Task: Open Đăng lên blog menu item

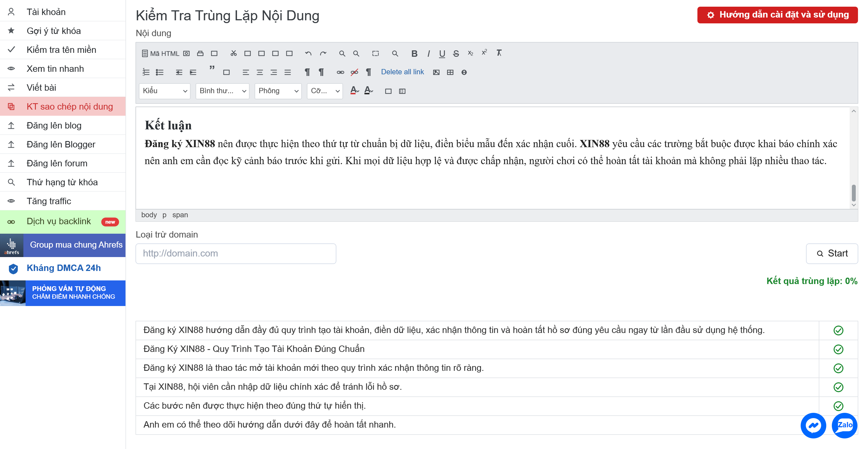Action: 63,125
